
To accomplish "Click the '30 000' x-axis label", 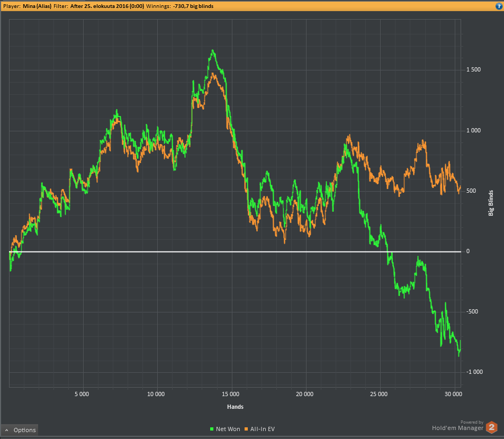I will coord(453,395).
